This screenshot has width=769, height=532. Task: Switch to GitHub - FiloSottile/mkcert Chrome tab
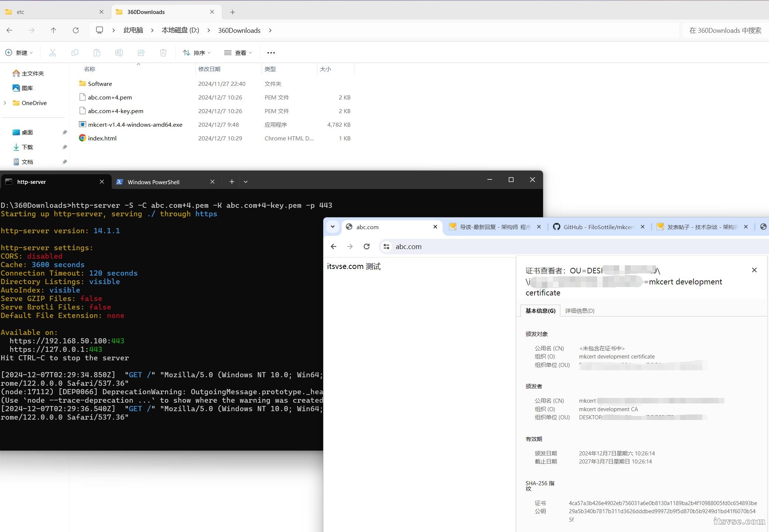(599, 227)
